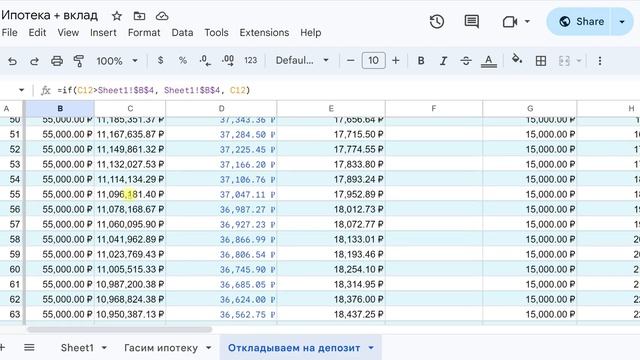
Task: Open merge cells options arrow
Action: pos(579,61)
